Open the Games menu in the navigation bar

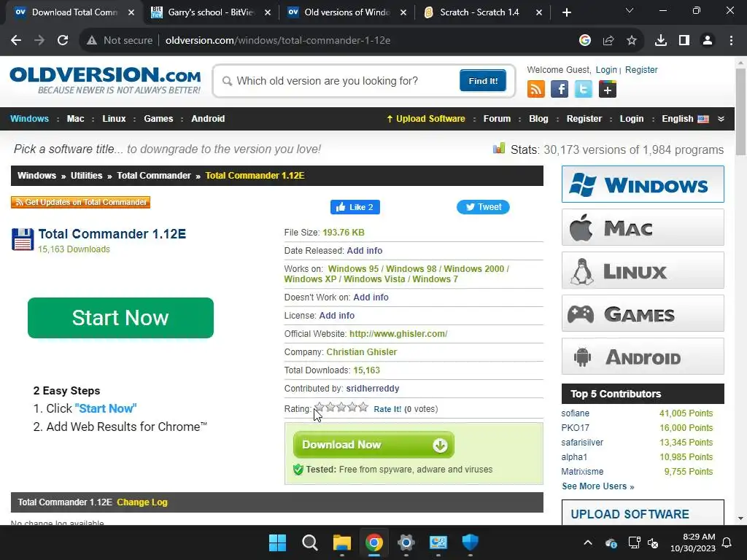(x=158, y=119)
